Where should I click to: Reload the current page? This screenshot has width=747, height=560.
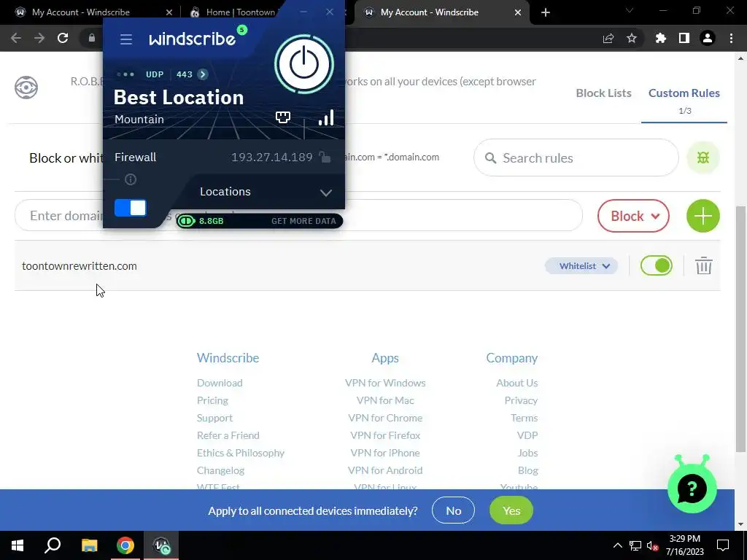pyautogui.click(x=63, y=38)
